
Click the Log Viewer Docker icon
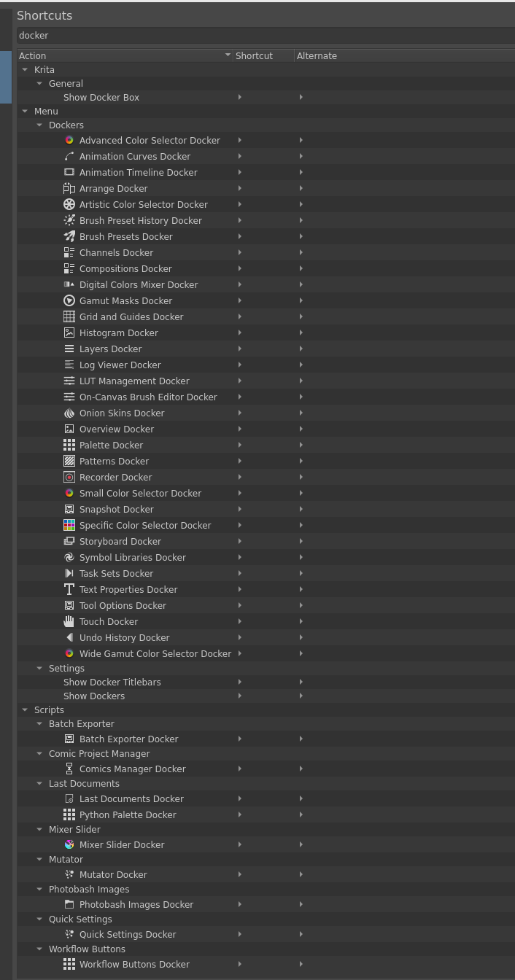point(69,365)
